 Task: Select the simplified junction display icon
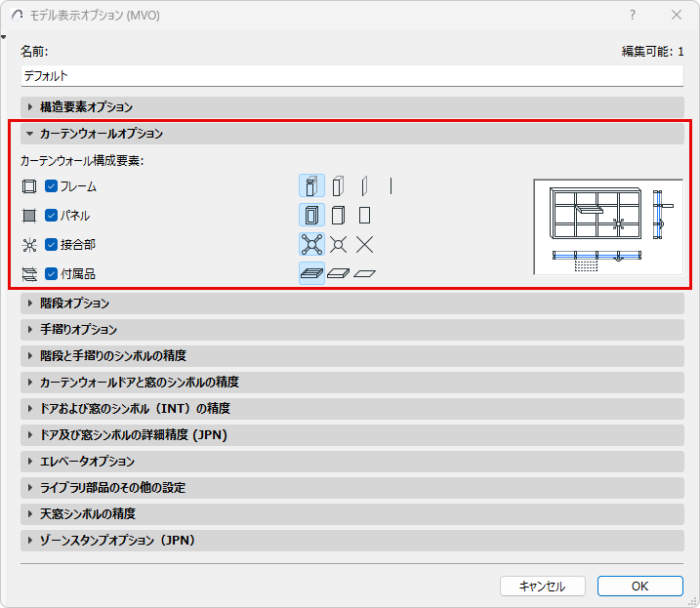(338, 245)
